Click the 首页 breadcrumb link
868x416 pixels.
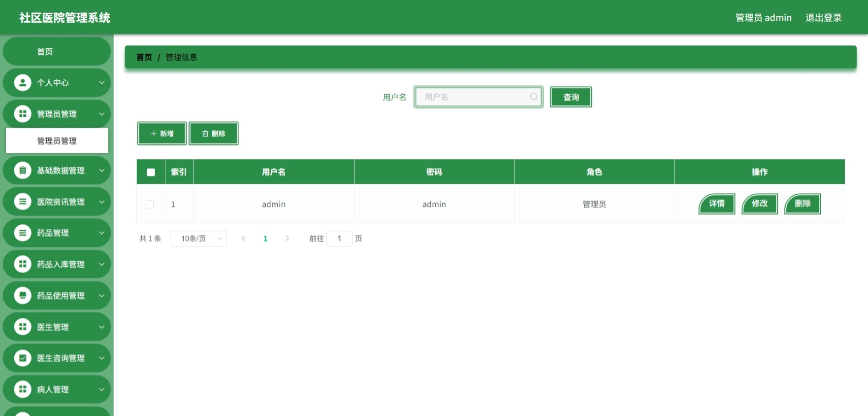tap(144, 57)
